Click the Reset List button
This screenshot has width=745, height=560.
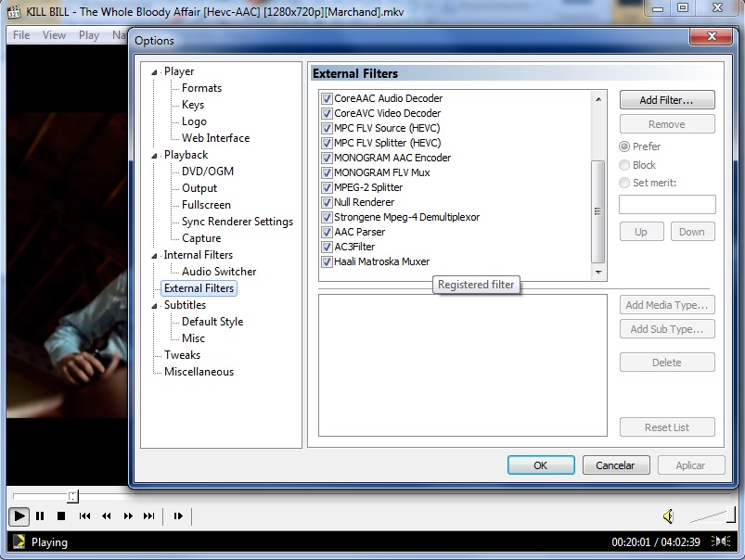[x=667, y=427]
